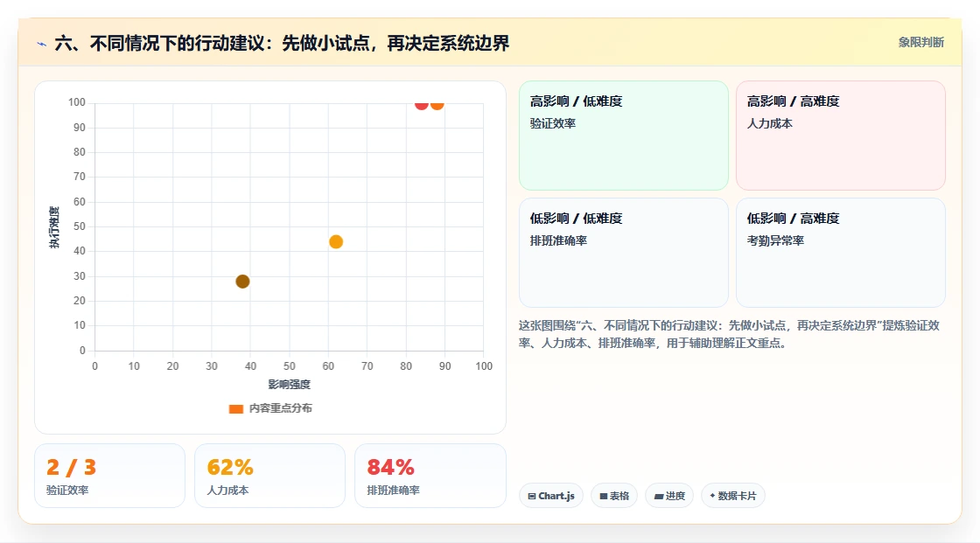Click the 2 / 3 验证效率 data card

tap(110, 476)
